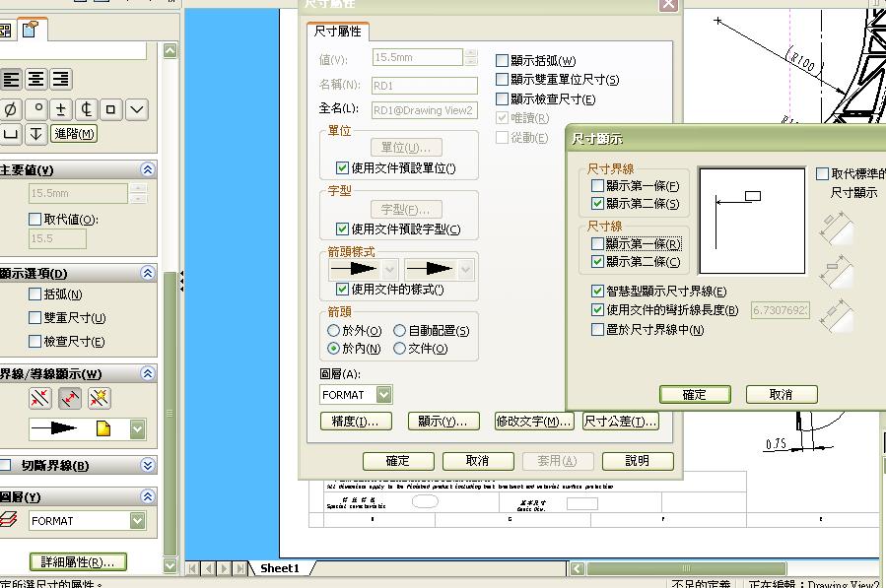Open more symbols dropdown arrow
This screenshot has width=886, height=588.
[137, 109]
